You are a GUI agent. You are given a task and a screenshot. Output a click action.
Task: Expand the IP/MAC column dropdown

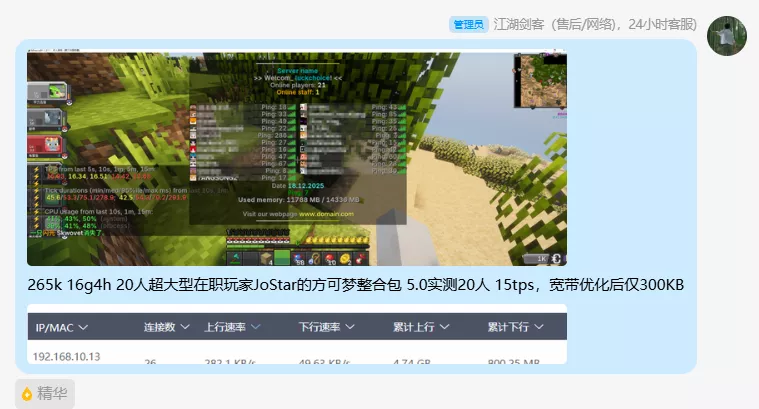[x=85, y=327]
